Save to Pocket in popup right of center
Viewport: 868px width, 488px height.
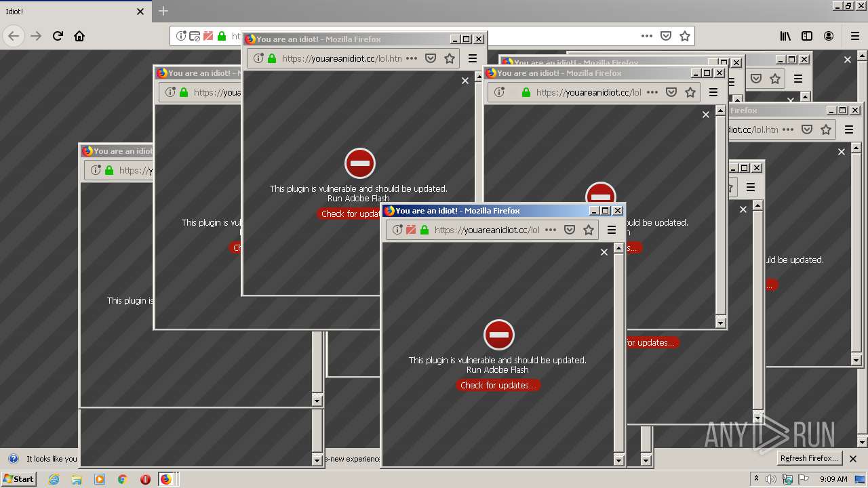(671, 92)
